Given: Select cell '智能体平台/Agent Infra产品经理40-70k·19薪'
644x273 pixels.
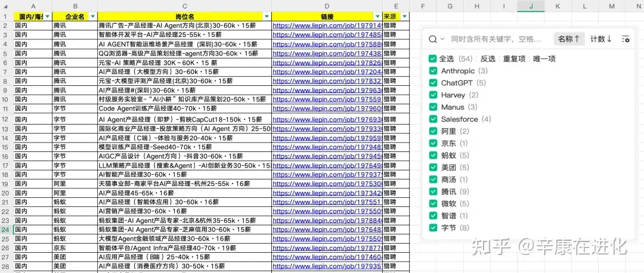Looking at the screenshot, I should (184, 248).
